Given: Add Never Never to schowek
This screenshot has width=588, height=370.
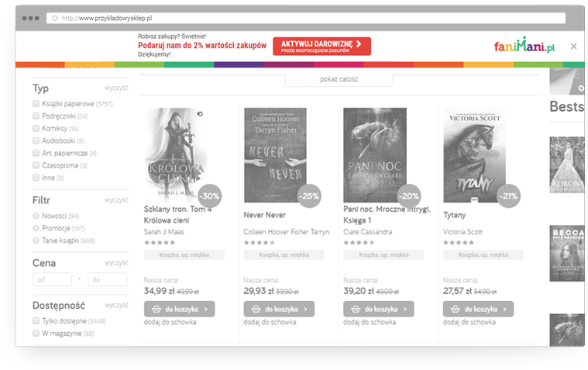Looking at the screenshot, I should tap(270, 322).
